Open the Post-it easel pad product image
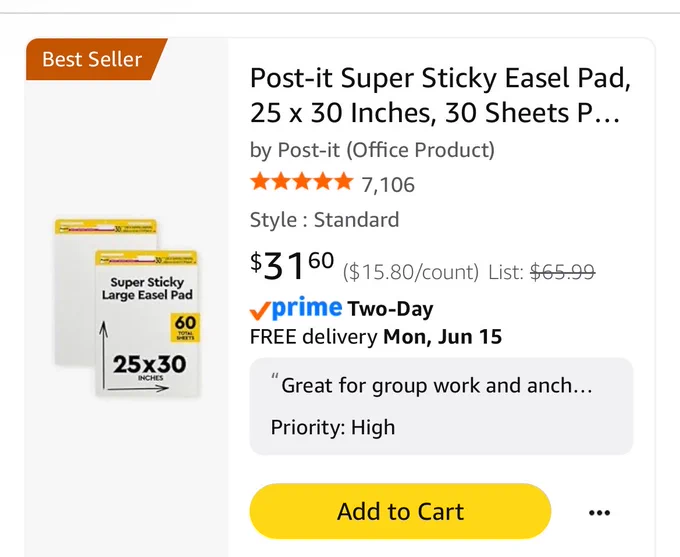The width and height of the screenshot is (680, 557). pyautogui.click(x=127, y=308)
